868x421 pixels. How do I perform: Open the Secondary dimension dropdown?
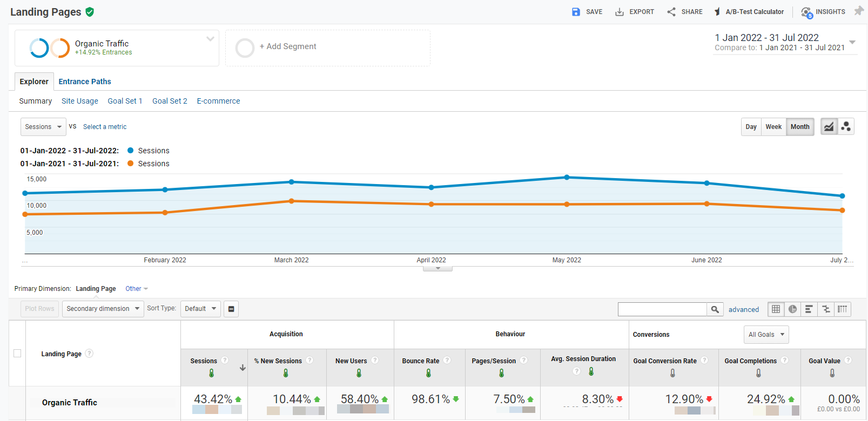pyautogui.click(x=103, y=309)
